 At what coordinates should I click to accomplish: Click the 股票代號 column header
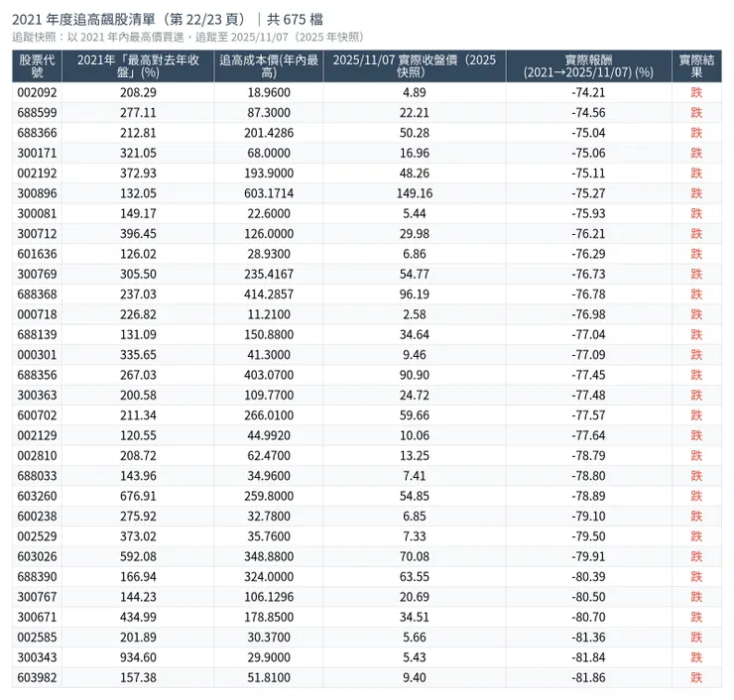pyautogui.click(x=37, y=66)
